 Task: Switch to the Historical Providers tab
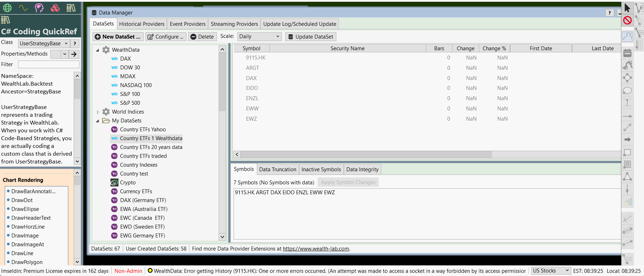(x=142, y=24)
